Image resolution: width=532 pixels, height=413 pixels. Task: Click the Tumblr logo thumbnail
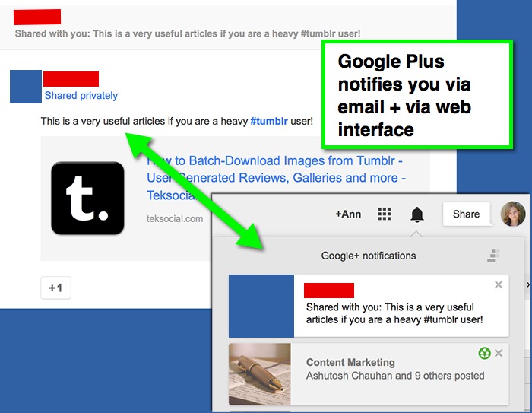click(x=87, y=199)
